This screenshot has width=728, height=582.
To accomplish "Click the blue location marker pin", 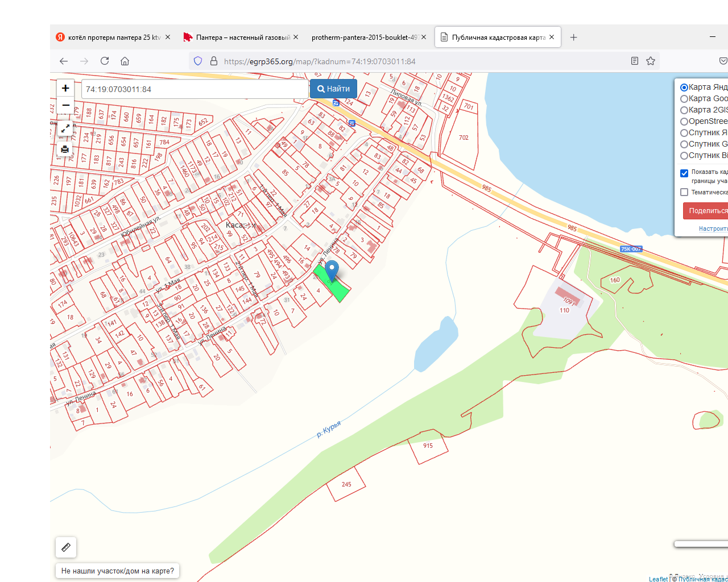I will [332, 271].
